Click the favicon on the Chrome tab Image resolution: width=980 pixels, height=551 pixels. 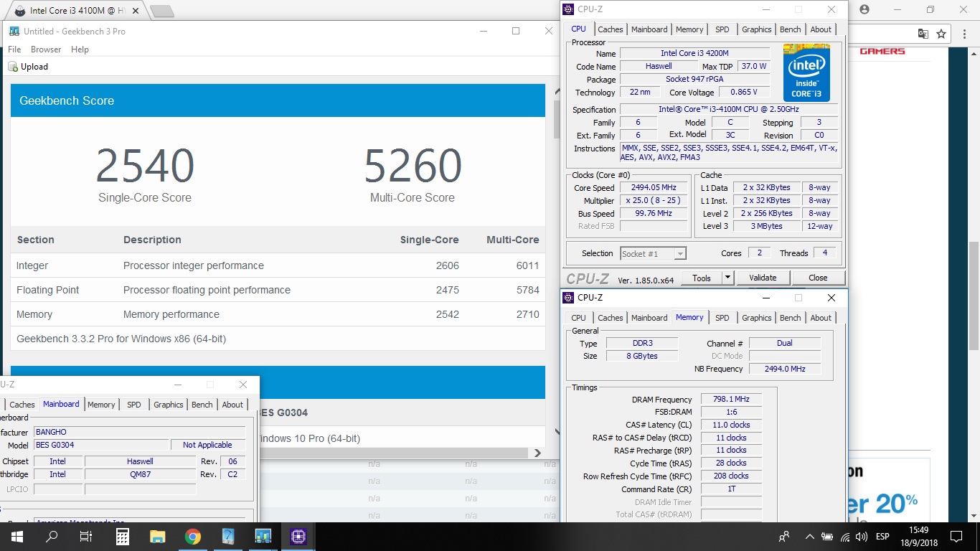click(19, 11)
